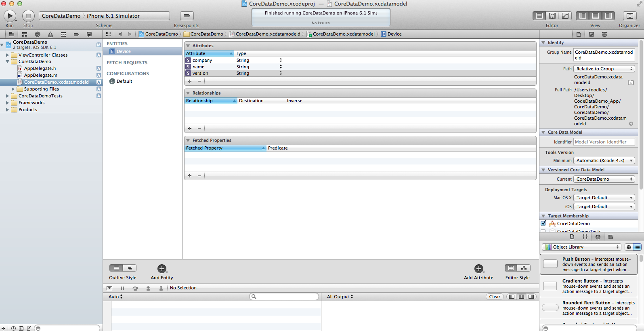This screenshot has width=644, height=331.
Task: Hide the Navigator pane using View button
Action: [x=583, y=16]
